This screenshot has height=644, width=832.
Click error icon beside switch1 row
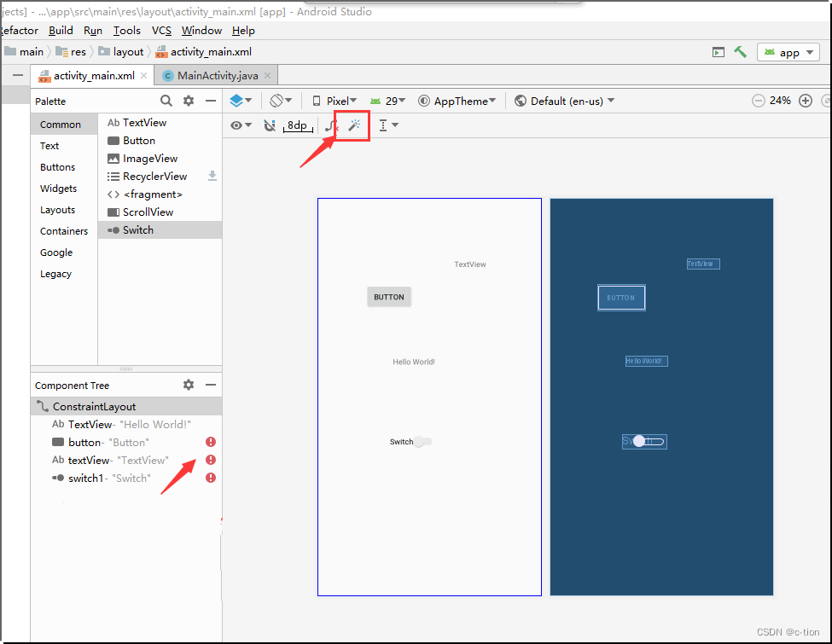211,478
